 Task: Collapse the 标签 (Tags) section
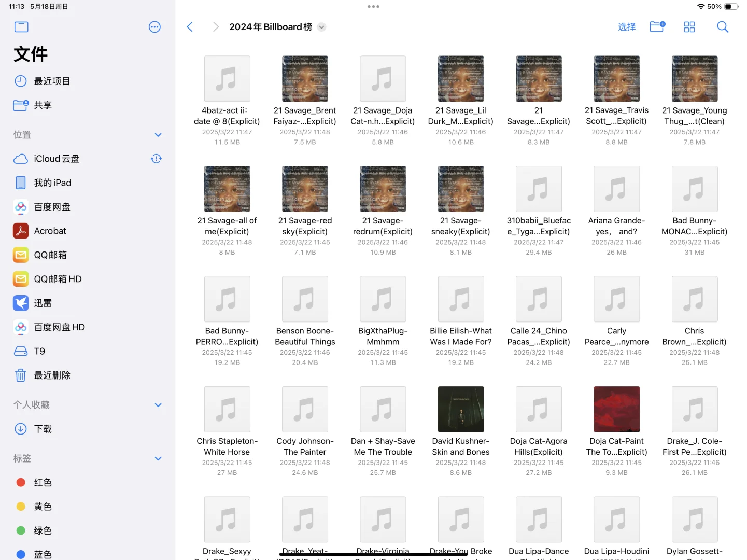(x=158, y=458)
